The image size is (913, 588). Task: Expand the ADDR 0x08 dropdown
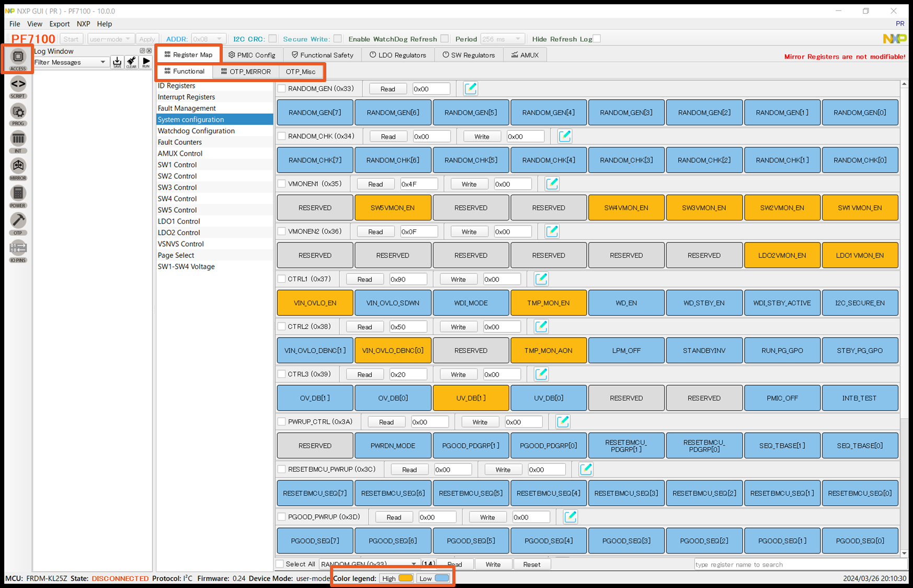coord(219,39)
